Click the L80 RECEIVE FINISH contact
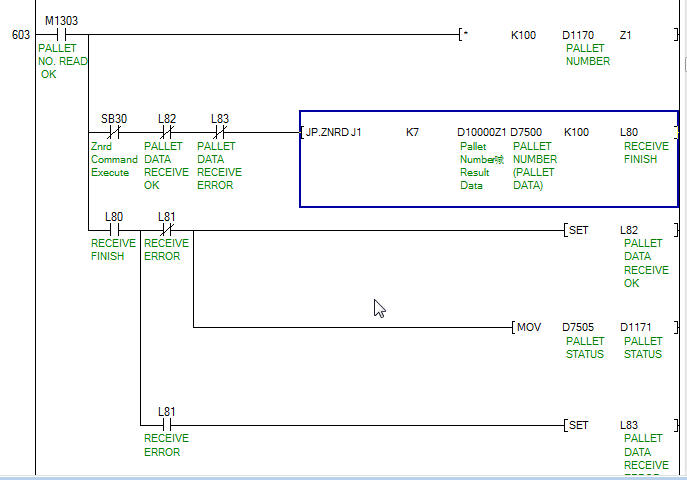Image resolution: width=687 pixels, height=480 pixels. (114, 229)
